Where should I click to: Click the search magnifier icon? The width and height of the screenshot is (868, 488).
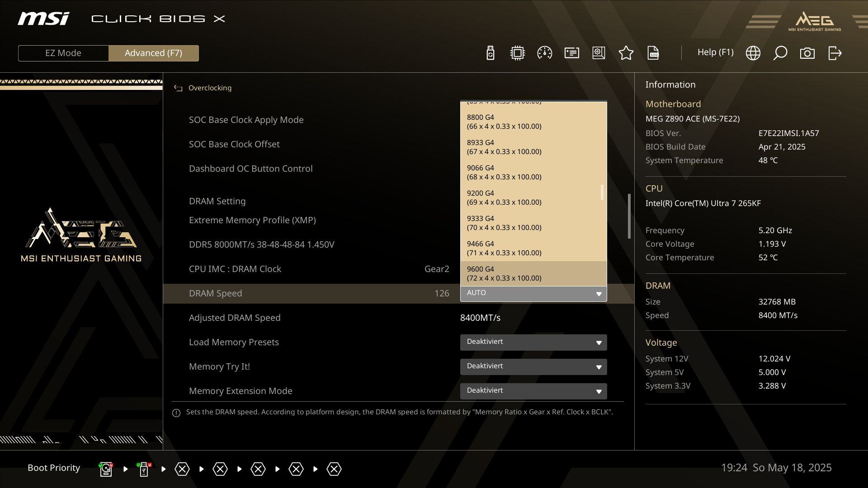[x=780, y=53]
